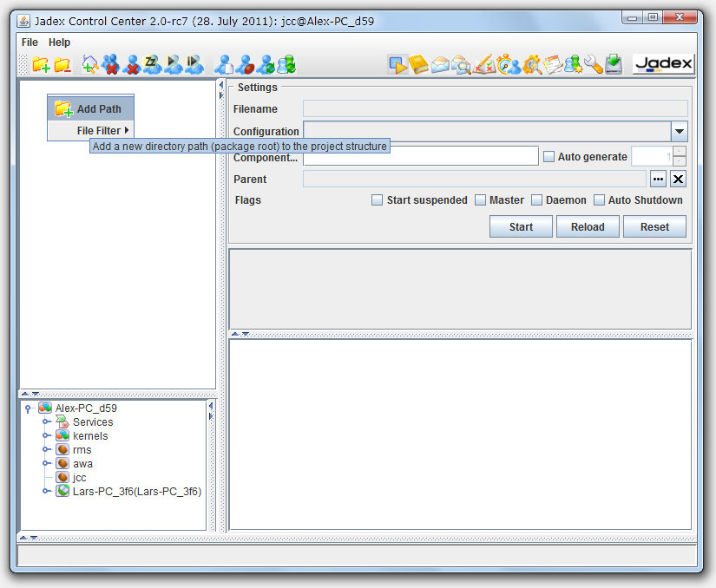Open the File menu
The width and height of the screenshot is (716, 588).
(30, 42)
